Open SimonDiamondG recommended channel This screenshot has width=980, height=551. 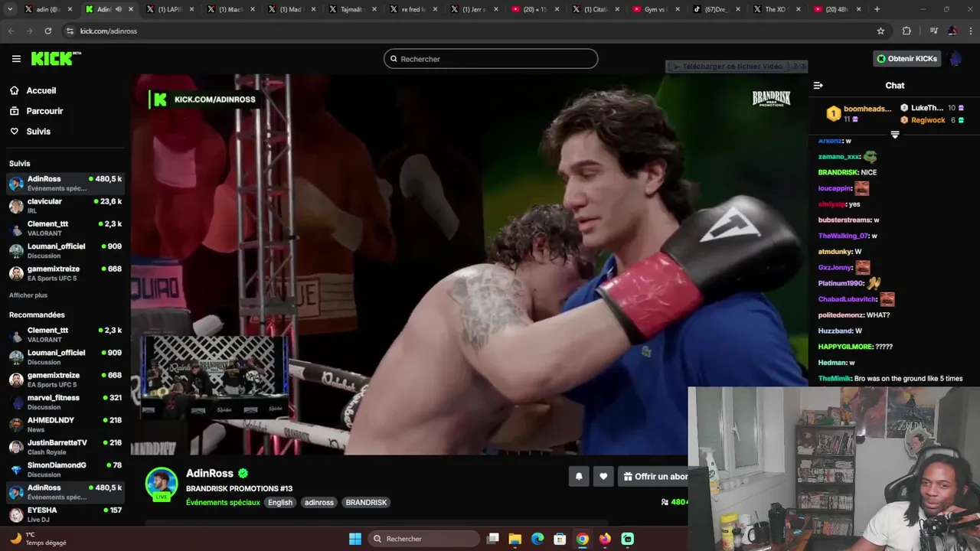(x=65, y=469)
